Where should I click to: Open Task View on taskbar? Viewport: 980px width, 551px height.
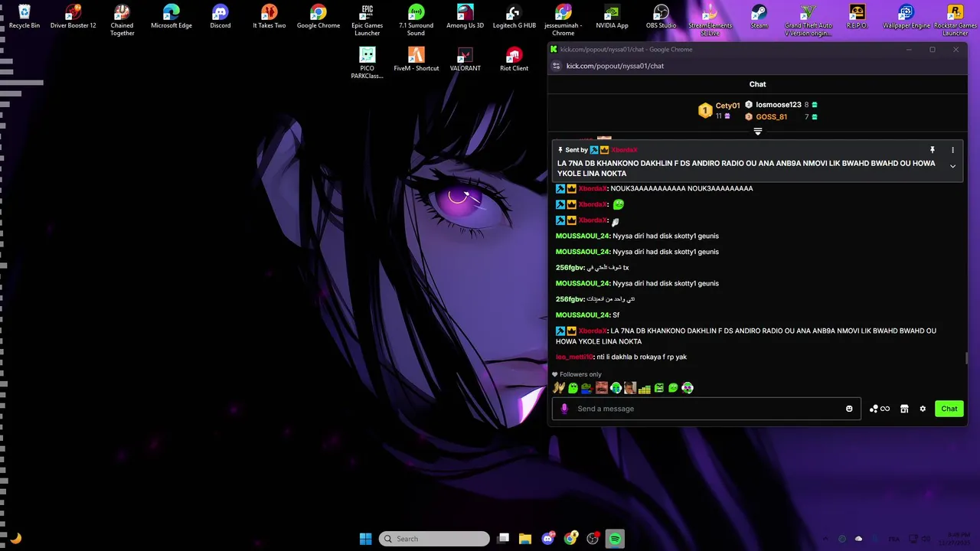coord(503,539)
